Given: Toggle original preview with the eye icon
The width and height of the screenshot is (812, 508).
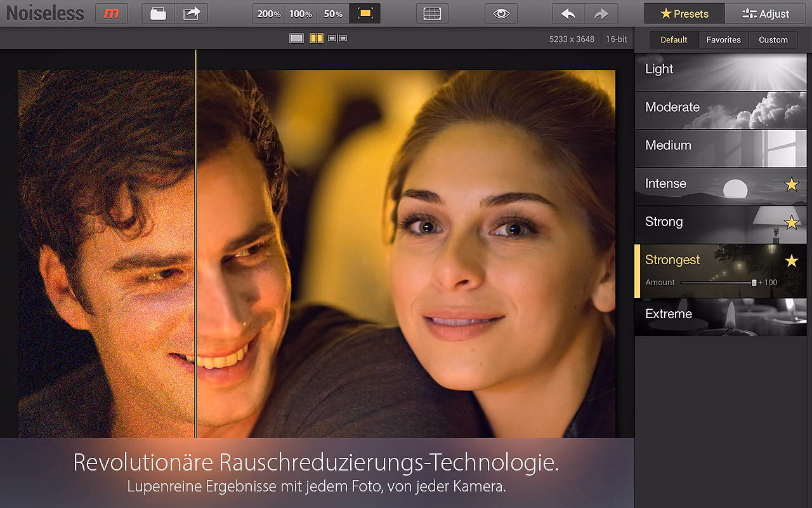Looking at the screenshot, I should pyautogui.click(x=501, y=13).
